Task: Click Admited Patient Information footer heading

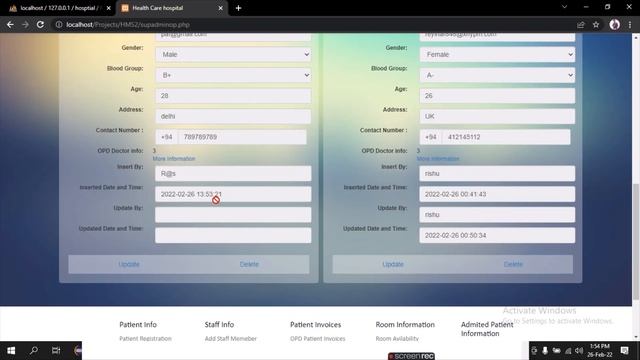Action: pos(487,329)
